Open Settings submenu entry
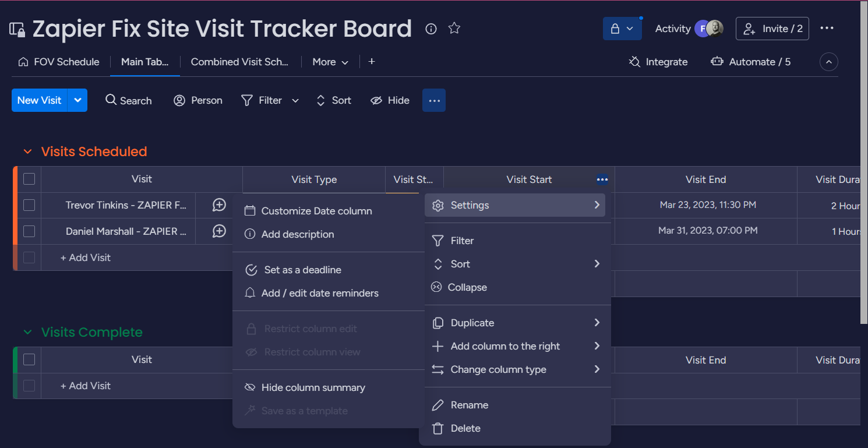 tap(515, 205)
